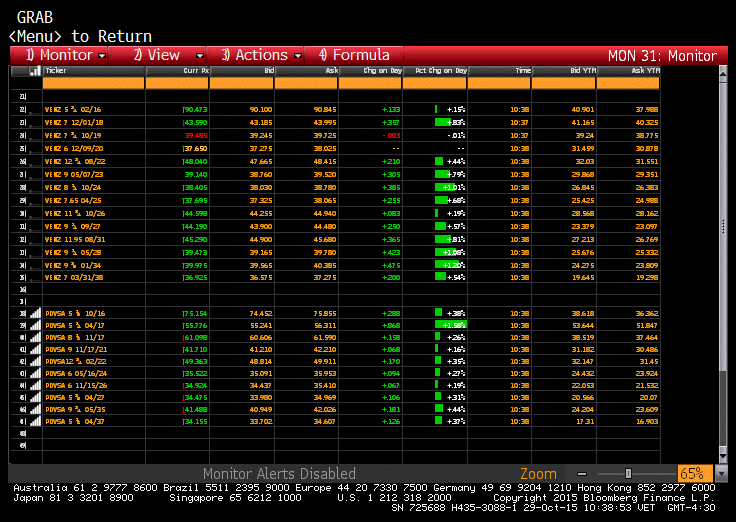Sort by the Curr Px column header
Image resolution: width=736 pixels, height=522 pixels.
click(x=177, y=71)
